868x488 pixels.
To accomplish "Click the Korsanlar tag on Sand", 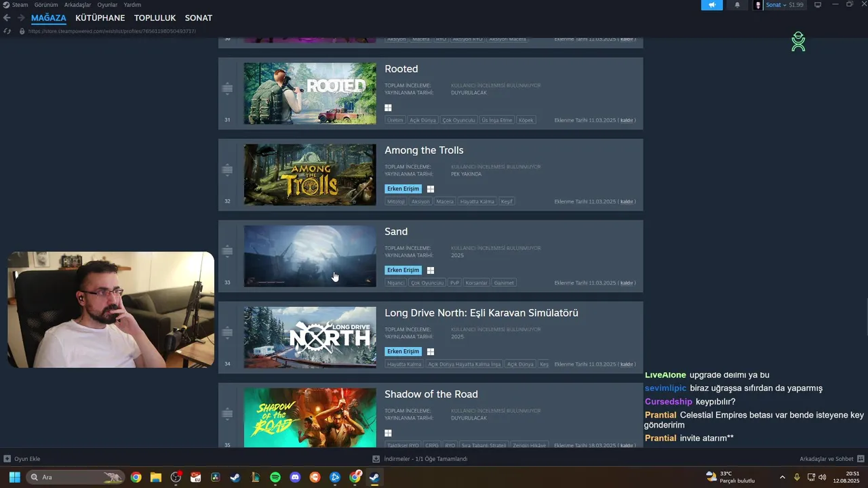I will point(477,283).
